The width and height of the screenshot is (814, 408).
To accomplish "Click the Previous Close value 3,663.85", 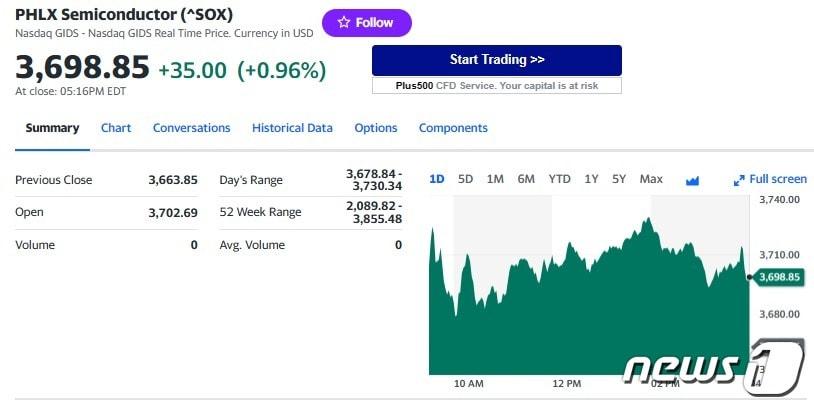I will [x=173, y=180].
